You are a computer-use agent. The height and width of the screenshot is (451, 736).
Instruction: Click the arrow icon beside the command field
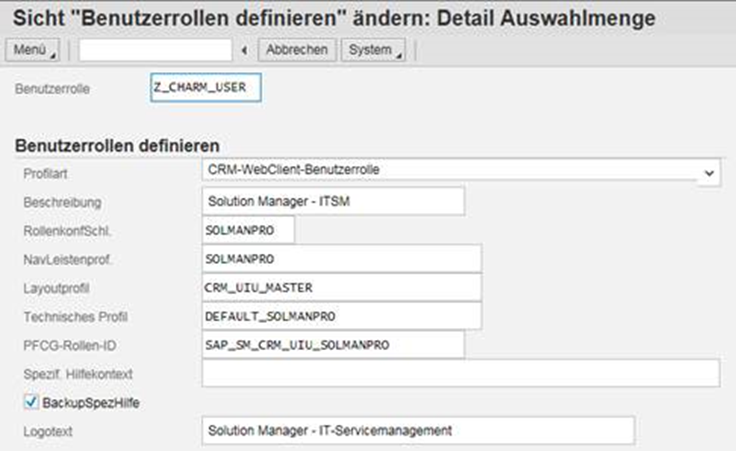245,50
